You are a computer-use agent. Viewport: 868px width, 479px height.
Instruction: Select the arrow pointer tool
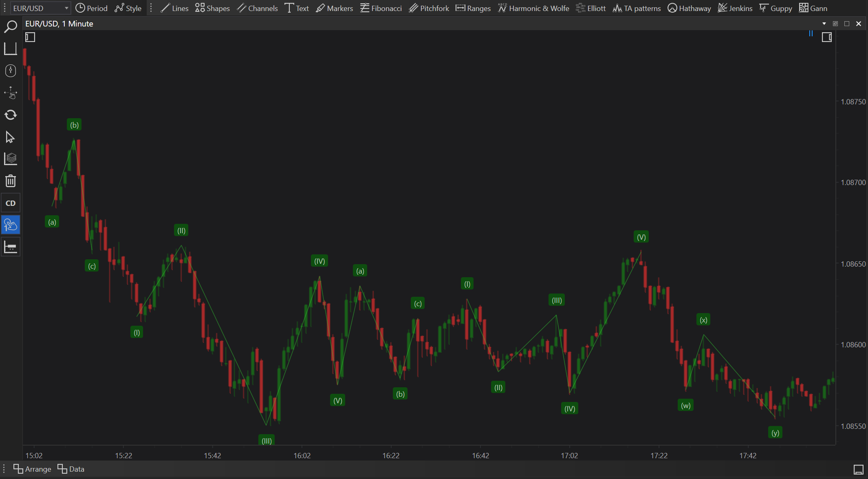pyautogui.click(x=10, y=137)
